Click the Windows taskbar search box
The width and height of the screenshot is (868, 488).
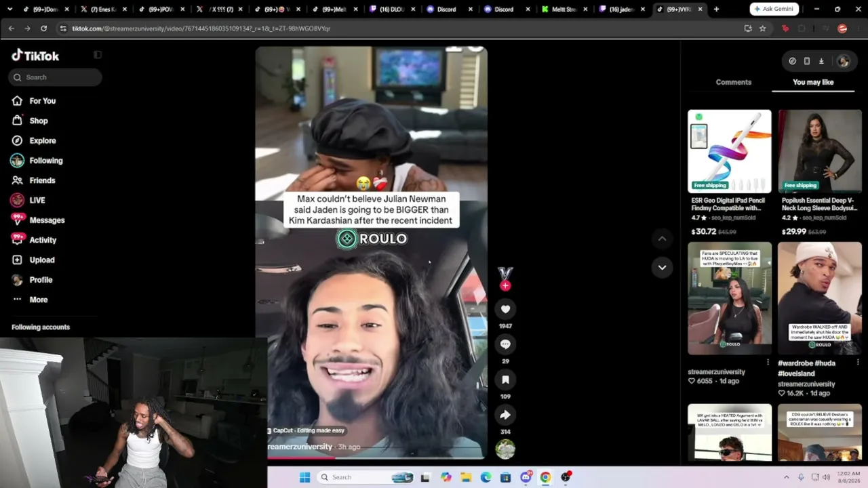366,477
